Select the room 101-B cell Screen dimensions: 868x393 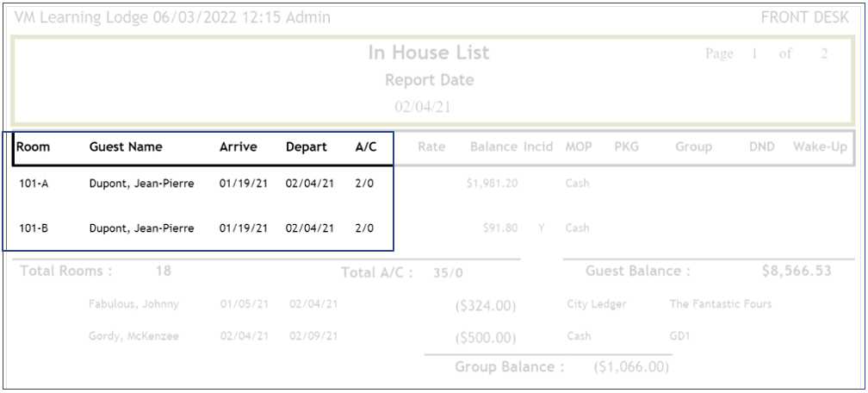[x=33, y=228]
